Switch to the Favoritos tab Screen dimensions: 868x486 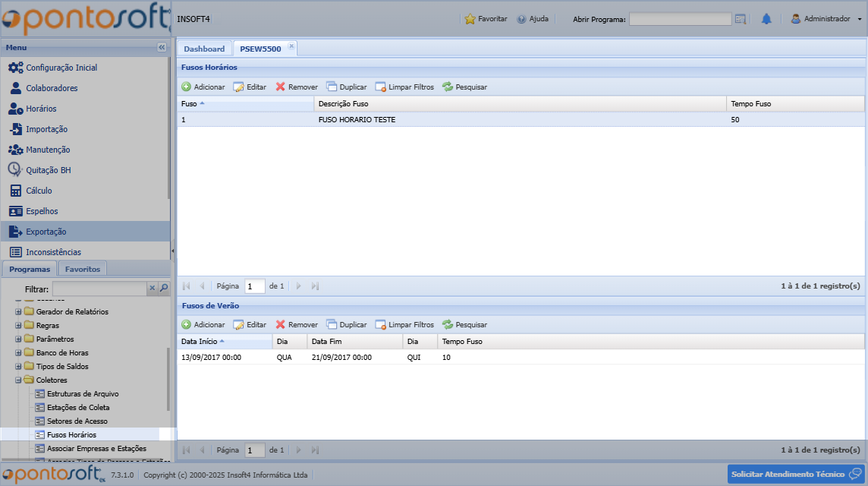tap(82, 269)
